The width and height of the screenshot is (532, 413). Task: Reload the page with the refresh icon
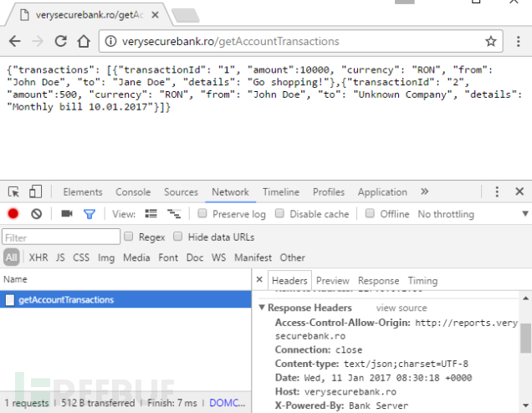61,41
